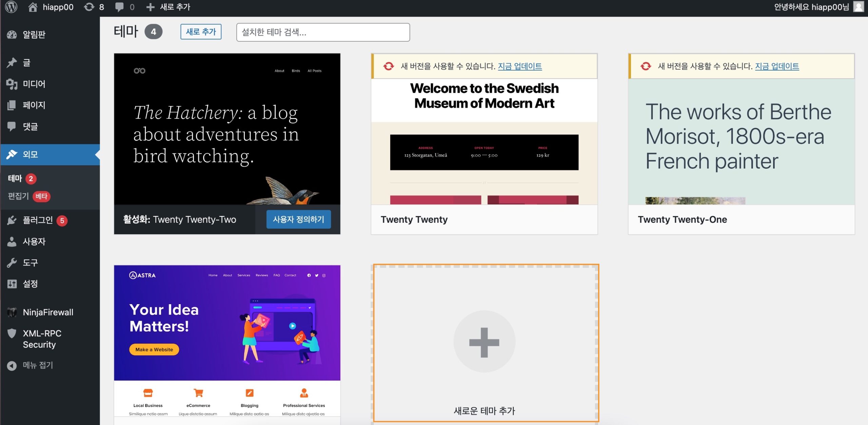This screenshot has height=425, width=868.
Task: Select the 외모 appearance menu
Action: pos(50,154)
